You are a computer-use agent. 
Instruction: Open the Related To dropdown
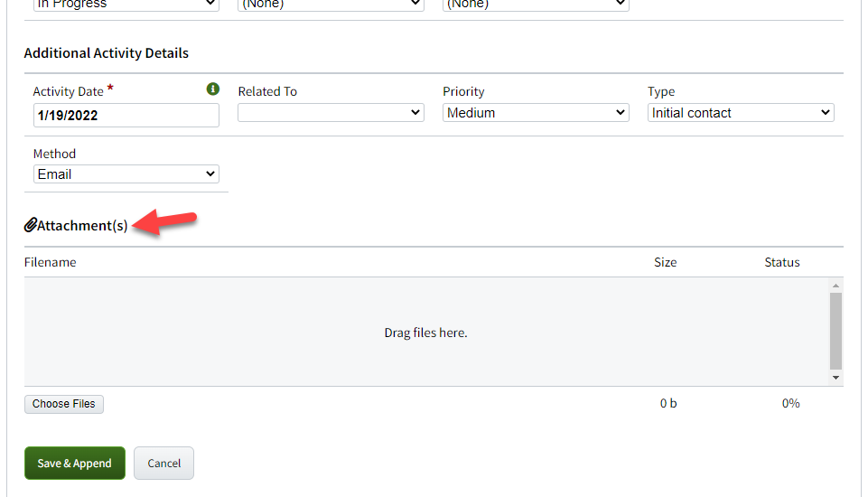331,112
